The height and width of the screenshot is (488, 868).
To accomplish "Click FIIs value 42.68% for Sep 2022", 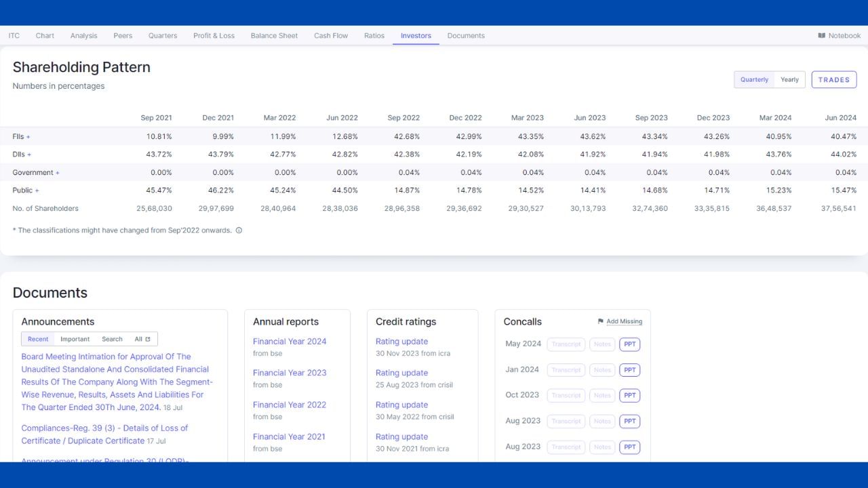I will [407, 137].
